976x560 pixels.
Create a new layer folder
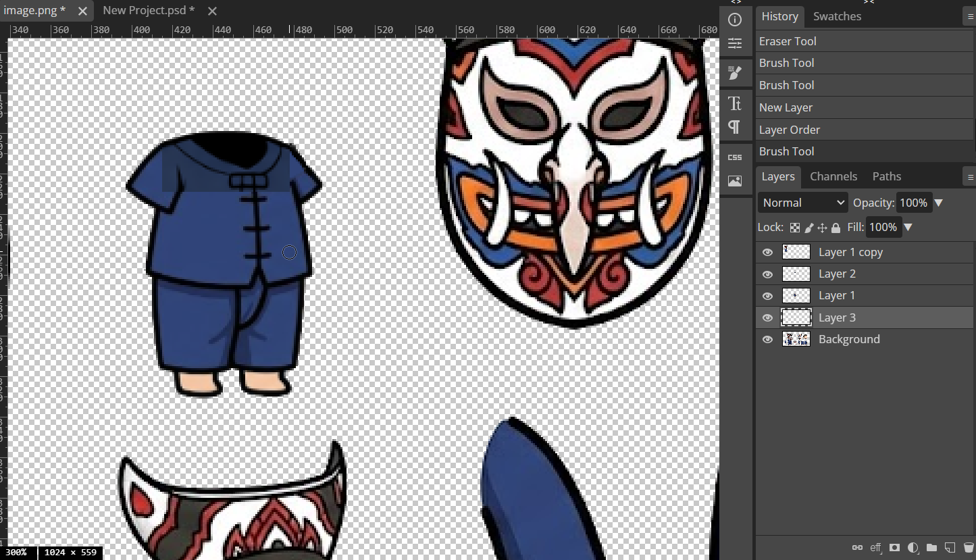coord(931,547)
